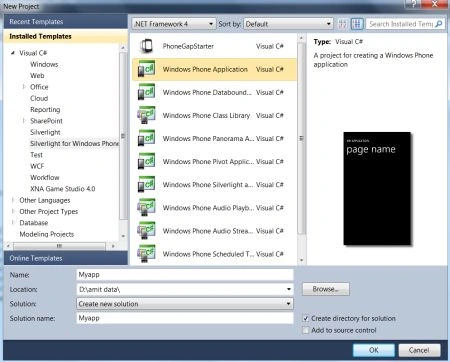Toggle Create directory for solution checkbox
The image size is (450, 362).
[305, 318]
